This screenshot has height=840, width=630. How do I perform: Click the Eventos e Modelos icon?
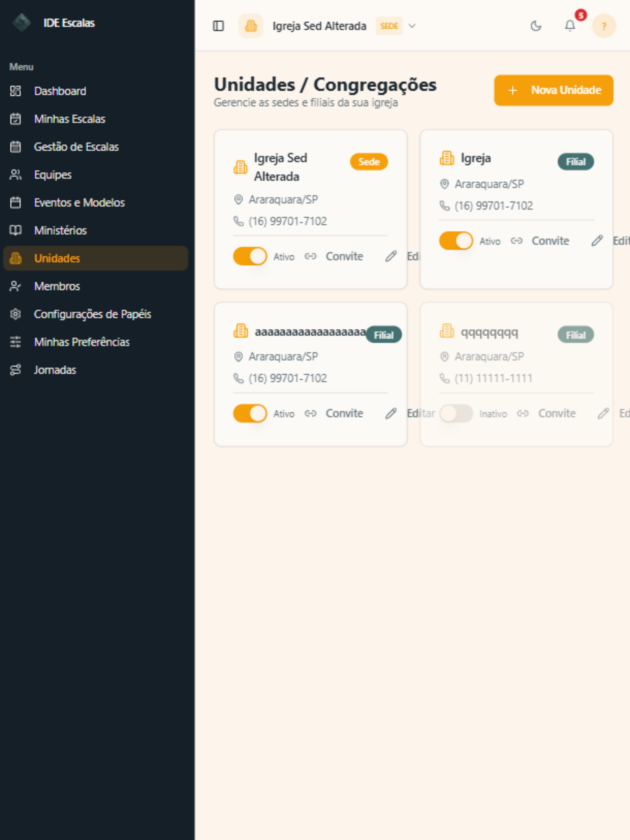pyautogui.click(x=16, y=202)
